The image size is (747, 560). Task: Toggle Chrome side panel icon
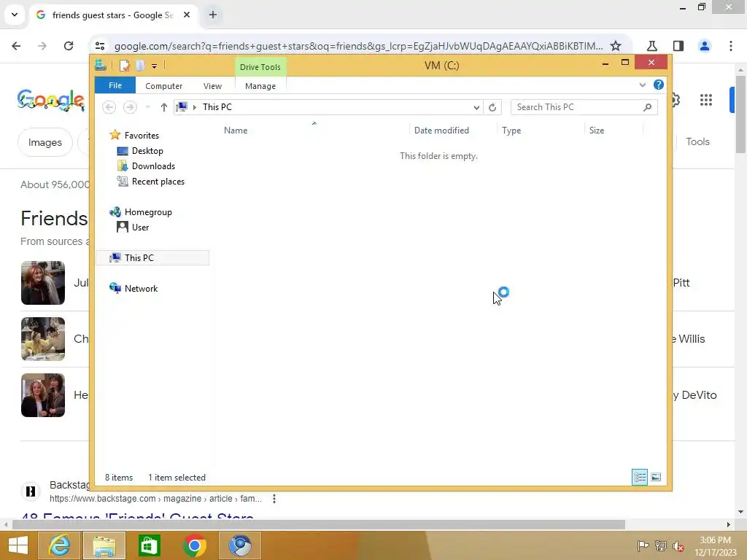678,46
